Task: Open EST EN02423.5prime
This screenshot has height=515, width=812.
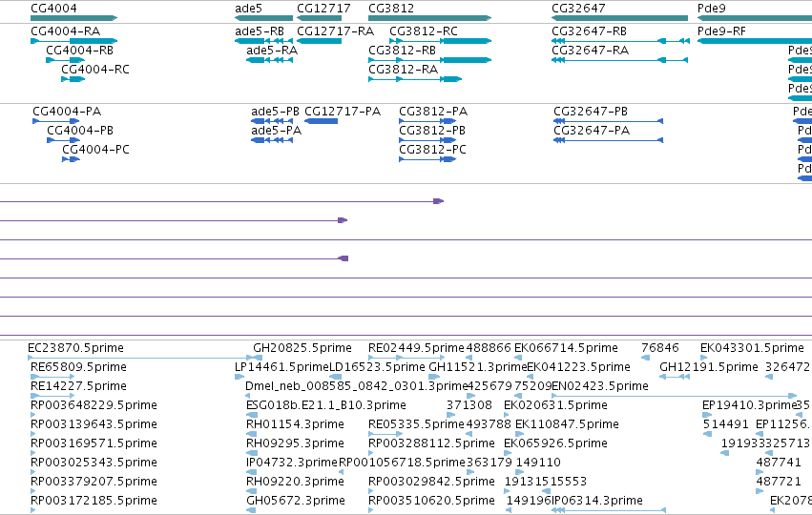Action: tap(599, 386)
